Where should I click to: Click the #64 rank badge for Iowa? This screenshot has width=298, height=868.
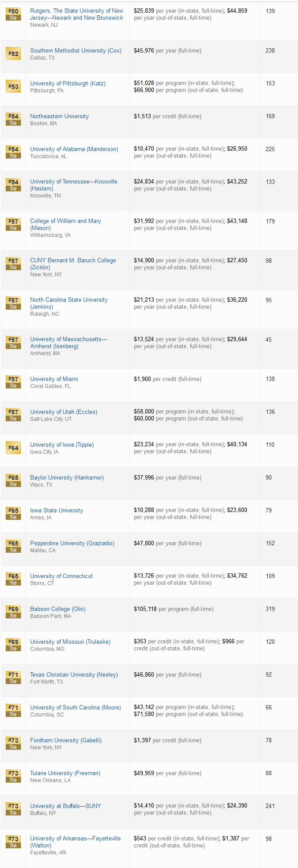13,448
